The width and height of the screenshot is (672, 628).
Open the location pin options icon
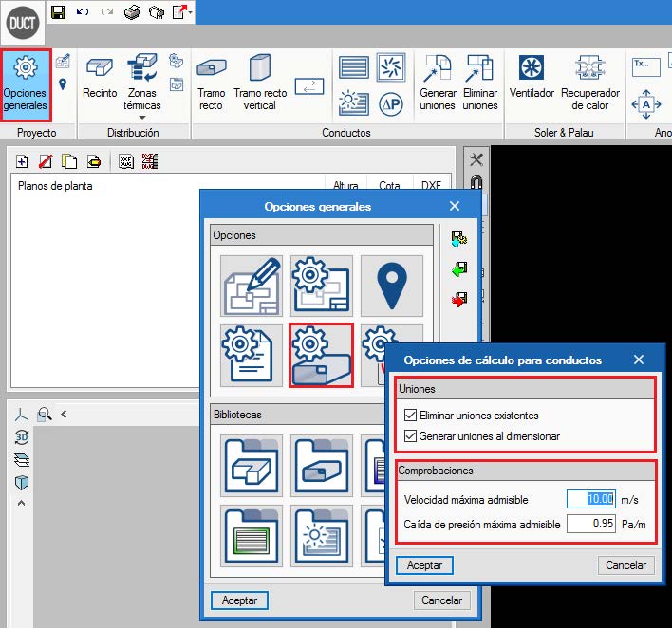coord(391,286)
